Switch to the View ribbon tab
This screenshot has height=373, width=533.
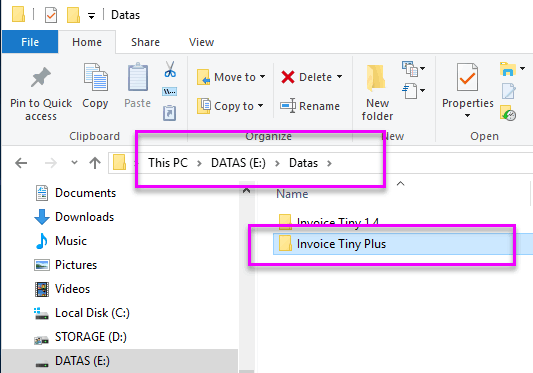point(201,42)
